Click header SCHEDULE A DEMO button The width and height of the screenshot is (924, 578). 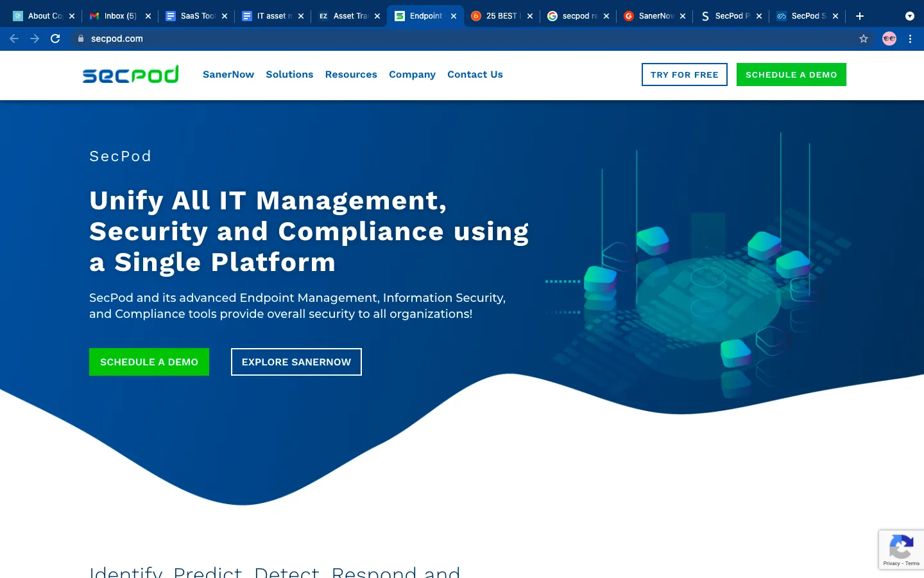pyautogui.click(x=791, y=74)
